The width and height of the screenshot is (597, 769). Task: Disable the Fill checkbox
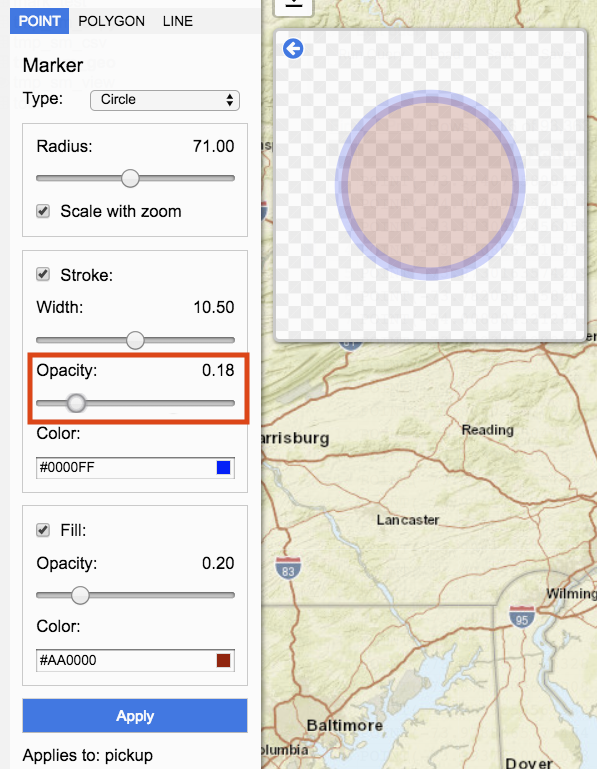click(x=43, y=530)
